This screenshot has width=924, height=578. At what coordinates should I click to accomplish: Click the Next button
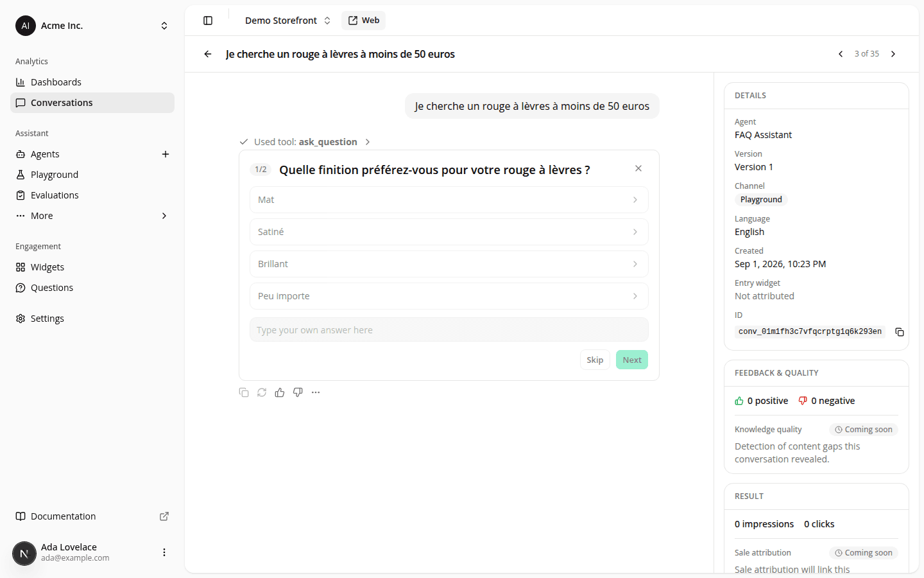click(632, 360)
